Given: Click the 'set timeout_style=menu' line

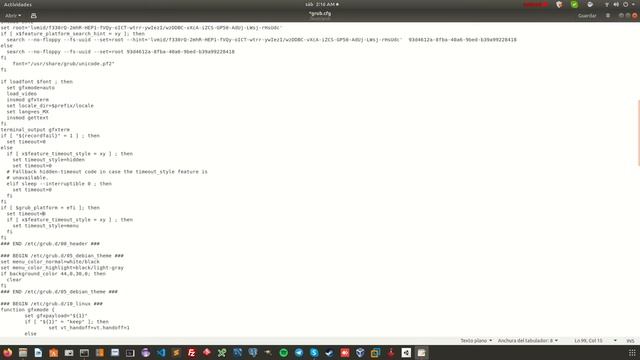Looking at the screenshot, I should point(46,226).
